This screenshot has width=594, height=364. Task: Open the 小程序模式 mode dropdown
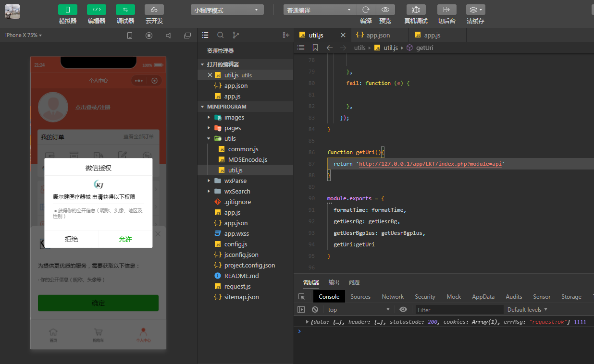pyautogui.click(x=227, y=10)
